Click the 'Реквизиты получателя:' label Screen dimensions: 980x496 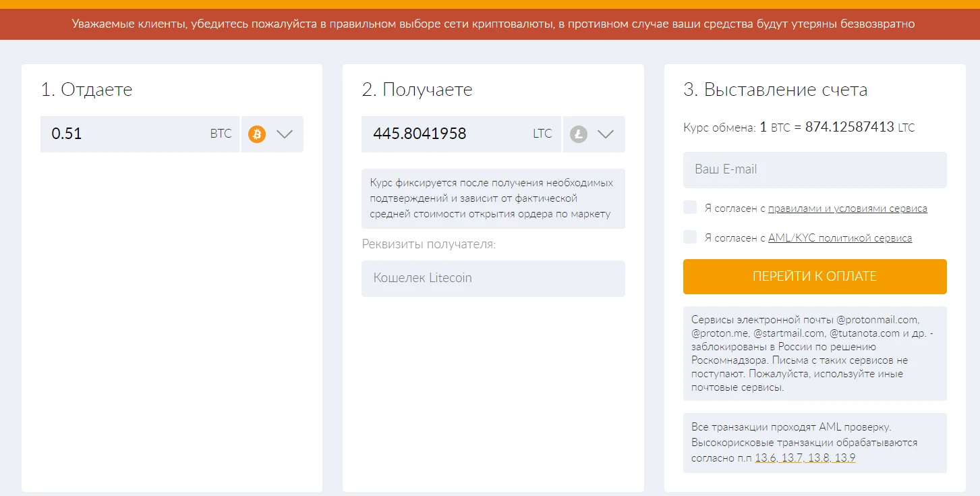point(429,244)
